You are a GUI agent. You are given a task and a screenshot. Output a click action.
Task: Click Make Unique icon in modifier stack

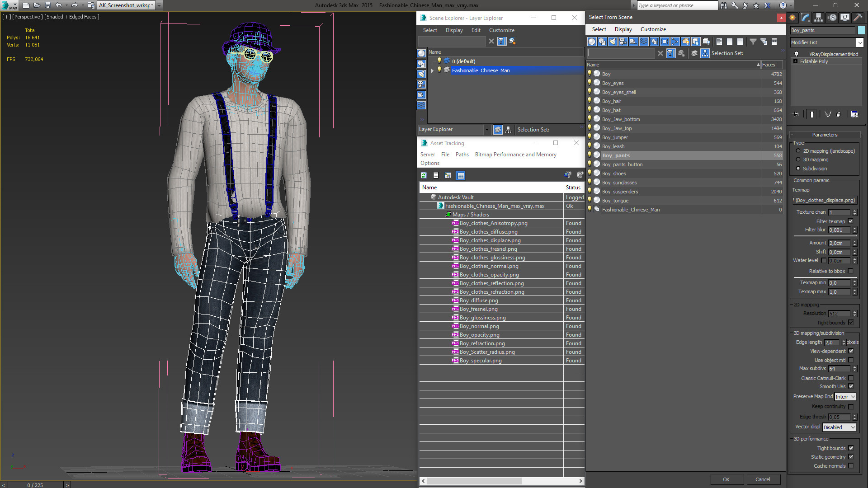coord(828,114)
